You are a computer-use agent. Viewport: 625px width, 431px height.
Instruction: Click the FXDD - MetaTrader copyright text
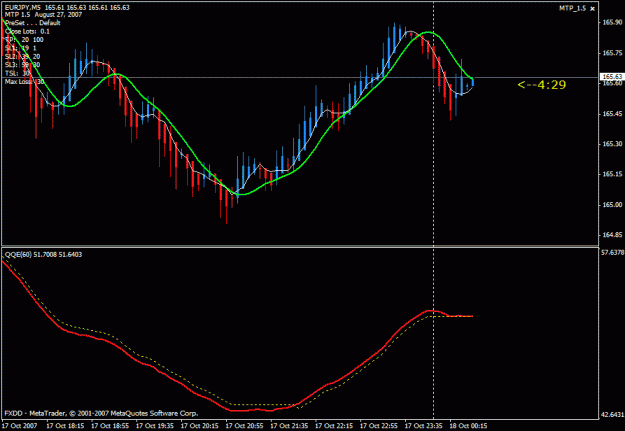click(x=101, y=413)
